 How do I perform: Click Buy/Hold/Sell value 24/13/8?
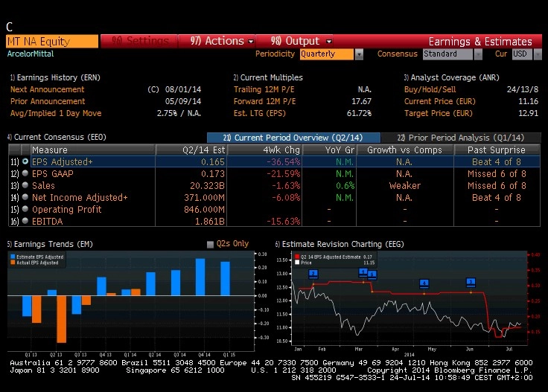point(523,89)
